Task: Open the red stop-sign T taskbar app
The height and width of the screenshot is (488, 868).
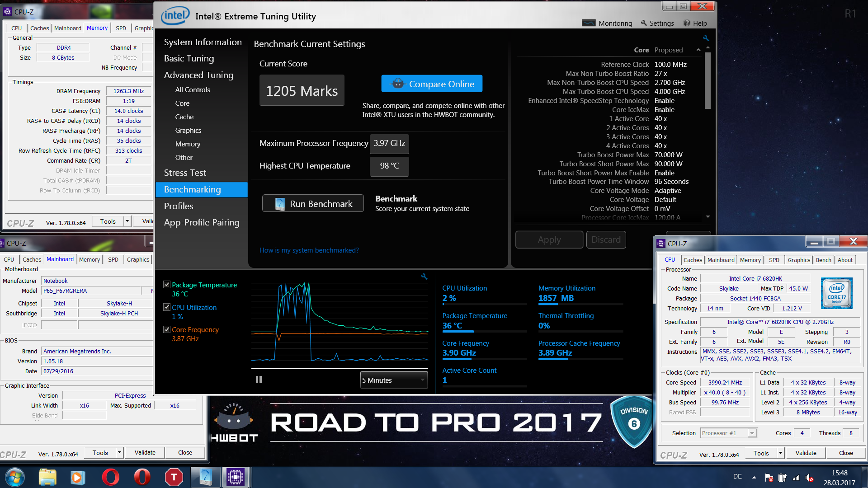Action: coord(174,477)
